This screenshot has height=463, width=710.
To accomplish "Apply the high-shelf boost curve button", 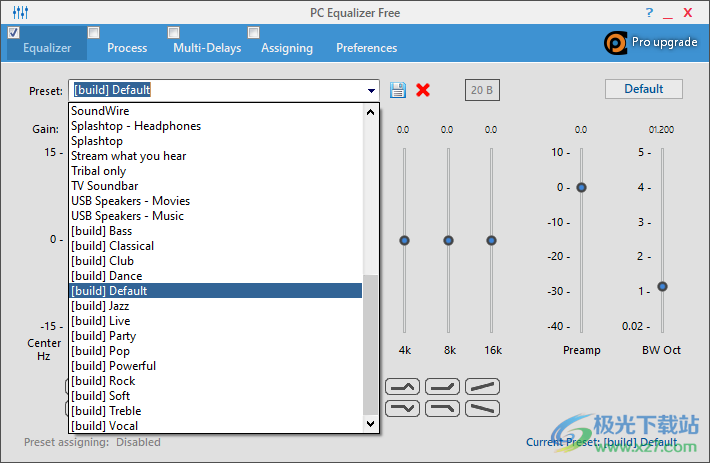I will pos(442,387).
